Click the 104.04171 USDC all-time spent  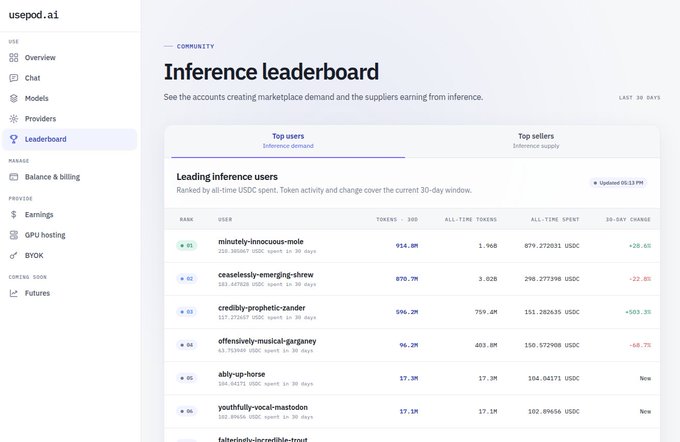pos(553,379)
